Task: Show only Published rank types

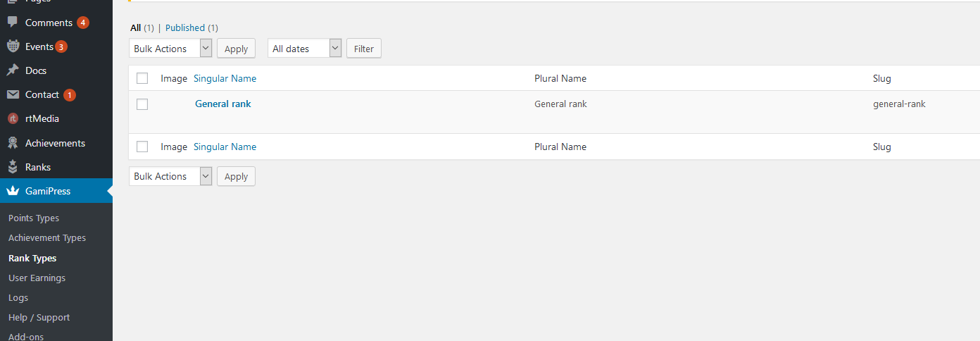Action: click(x=185, y=28)
